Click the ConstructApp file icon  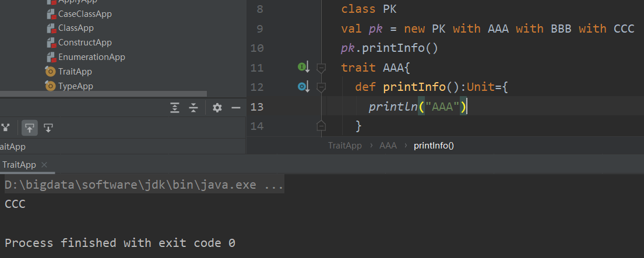point(51,43)
